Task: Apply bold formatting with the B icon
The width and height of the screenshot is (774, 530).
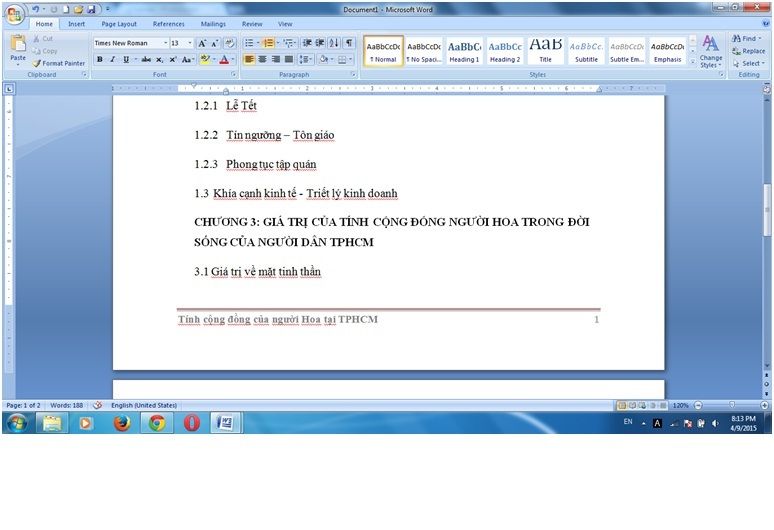Action: 99,60
